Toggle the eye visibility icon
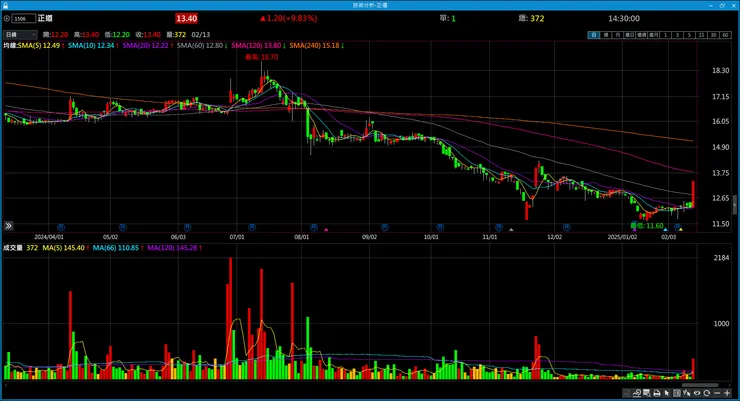This screenshot has height=401, width=740. [x=697, y=393]
